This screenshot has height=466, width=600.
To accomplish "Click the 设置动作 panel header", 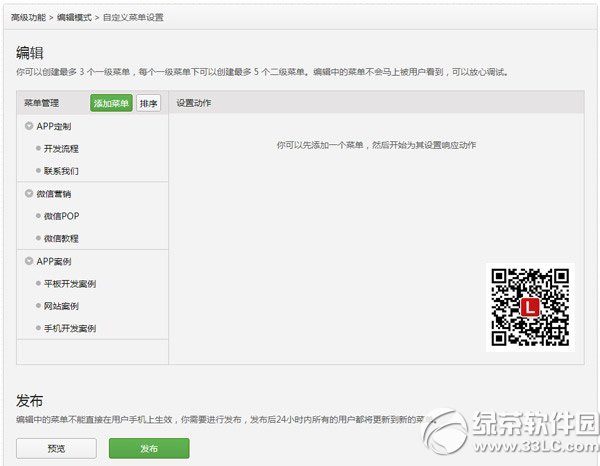I will coord(194,103).
